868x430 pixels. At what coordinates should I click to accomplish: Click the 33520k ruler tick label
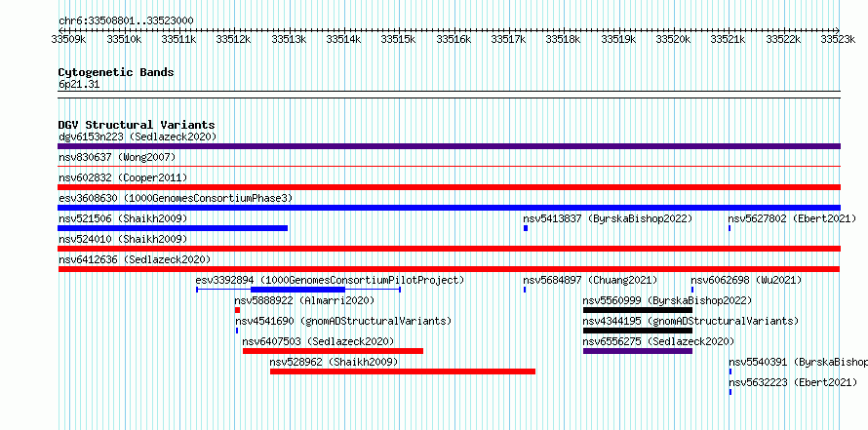(x=673, y=39)
